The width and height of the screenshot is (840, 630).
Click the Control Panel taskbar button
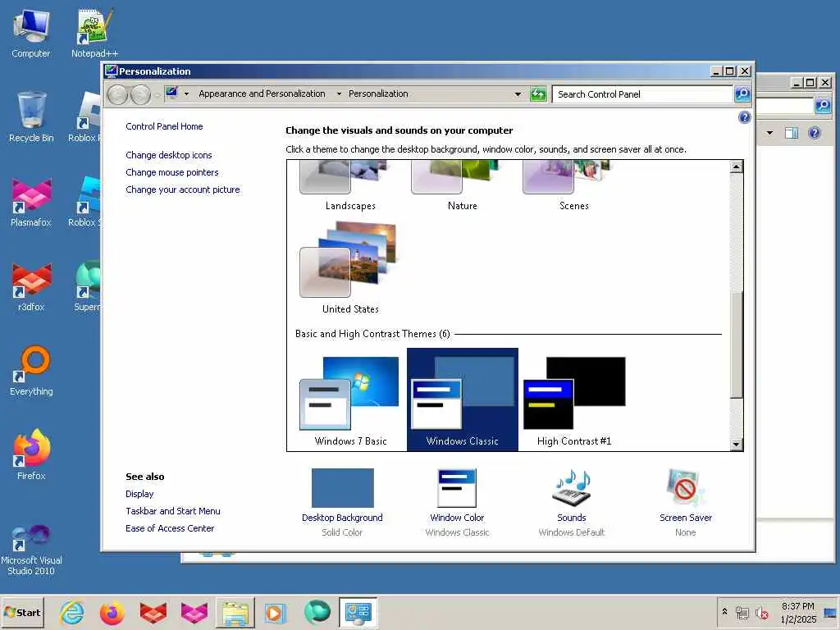point(358,613)
